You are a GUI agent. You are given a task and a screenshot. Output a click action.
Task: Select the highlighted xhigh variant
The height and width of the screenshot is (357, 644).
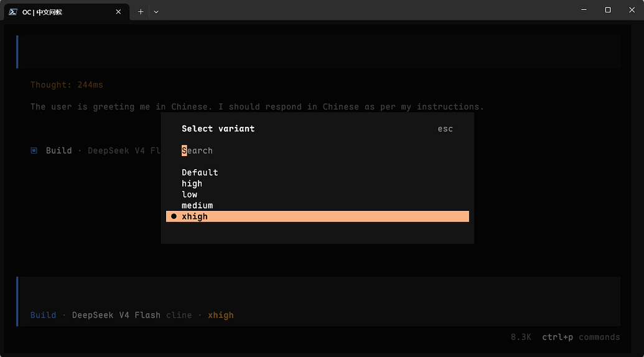click(317, 216)
